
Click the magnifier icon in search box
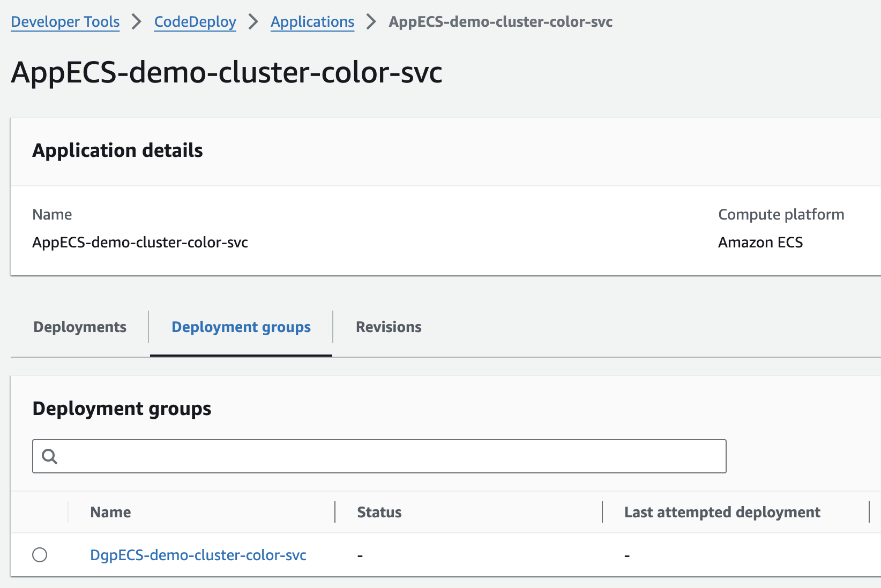[x=50, y=456]
